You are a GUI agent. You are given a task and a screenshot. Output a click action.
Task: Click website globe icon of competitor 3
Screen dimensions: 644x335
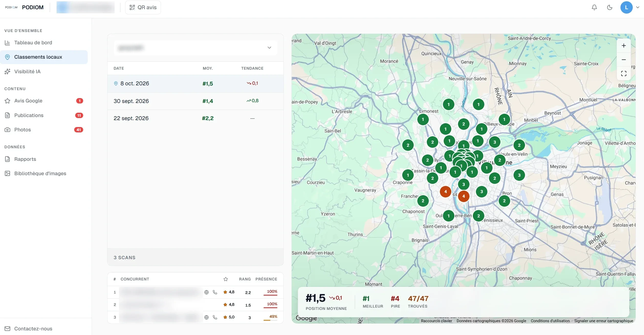point(206,317)
